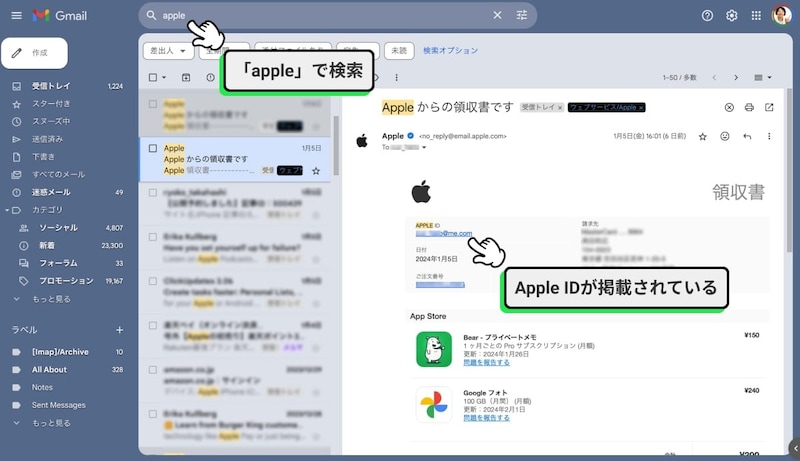Check the ryoko_takahashi email row

point(153,193)
